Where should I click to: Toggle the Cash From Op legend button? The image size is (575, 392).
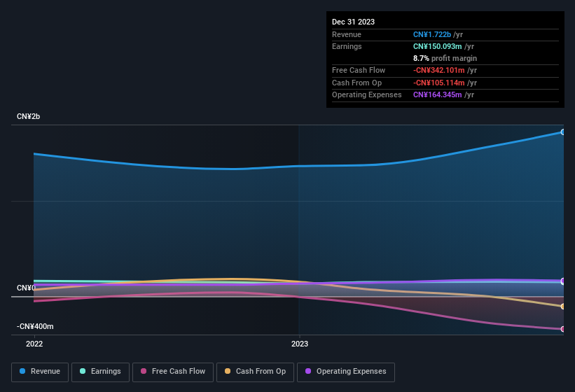tap(255, 372)
